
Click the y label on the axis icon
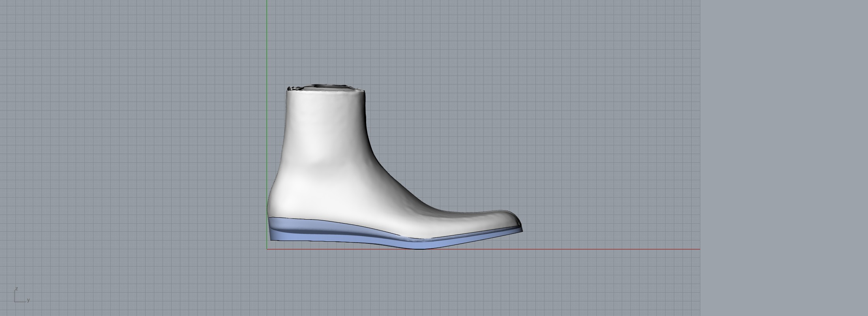(x=28, y=300)
